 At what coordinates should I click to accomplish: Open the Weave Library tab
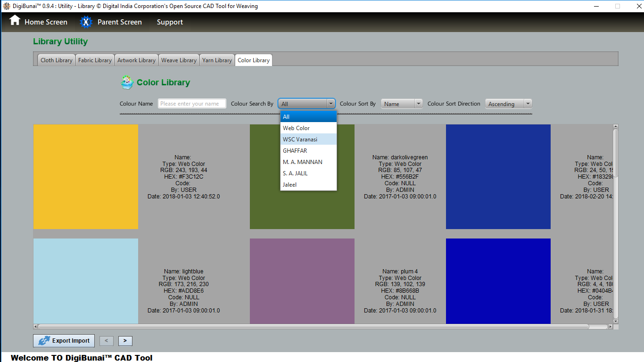pos(179,60)
